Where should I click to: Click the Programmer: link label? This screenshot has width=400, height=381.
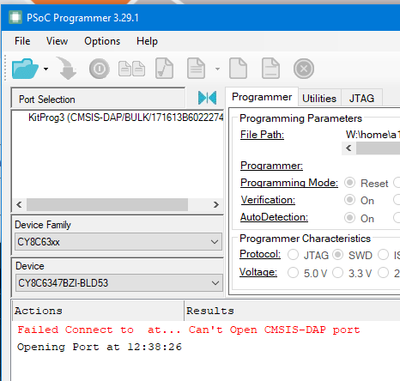click(271, 166)
